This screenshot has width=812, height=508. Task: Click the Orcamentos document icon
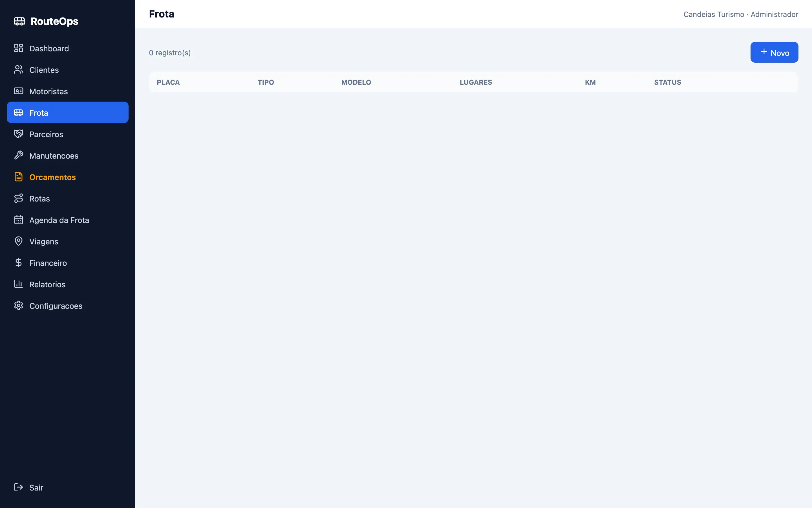(18, 177)
